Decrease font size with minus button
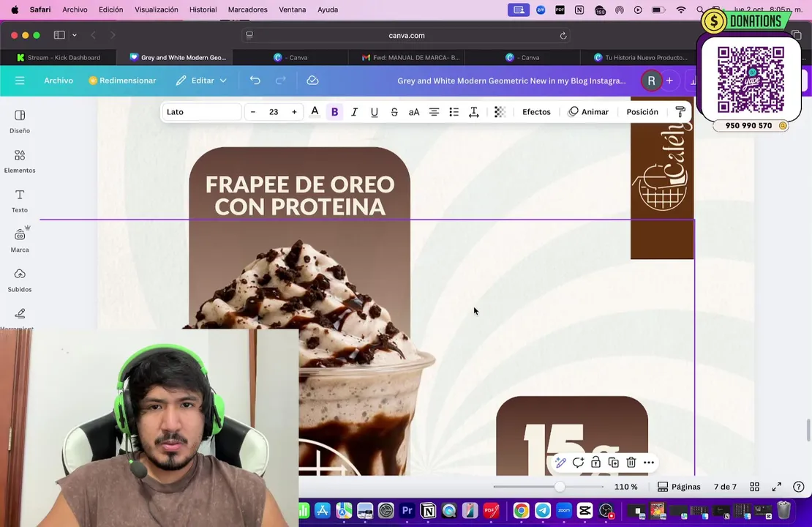Screen dimensions: 812x527 coord(252,112)
